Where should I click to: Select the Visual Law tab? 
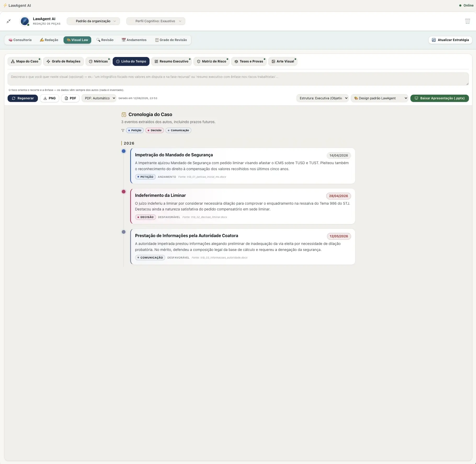point(77,40)
